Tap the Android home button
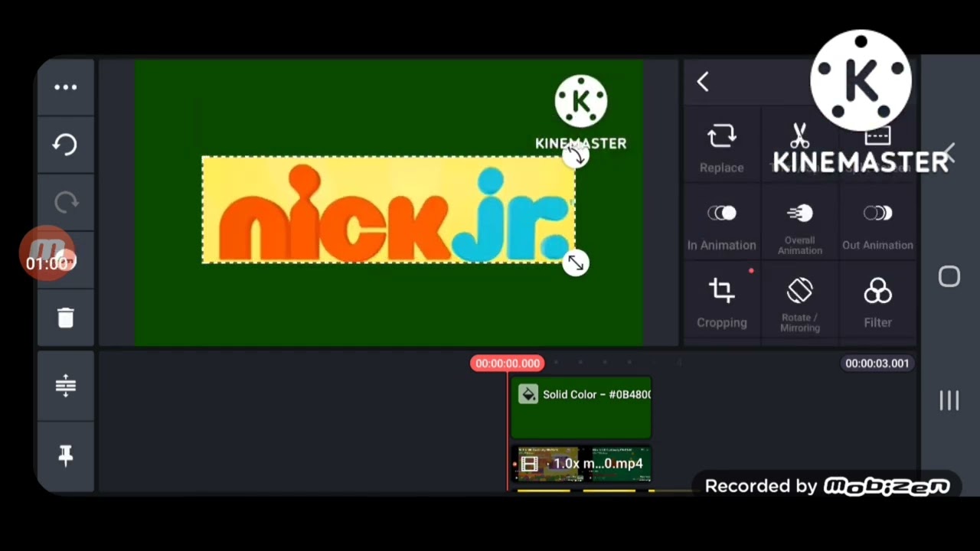980x551 pixels. click(949, 276)
